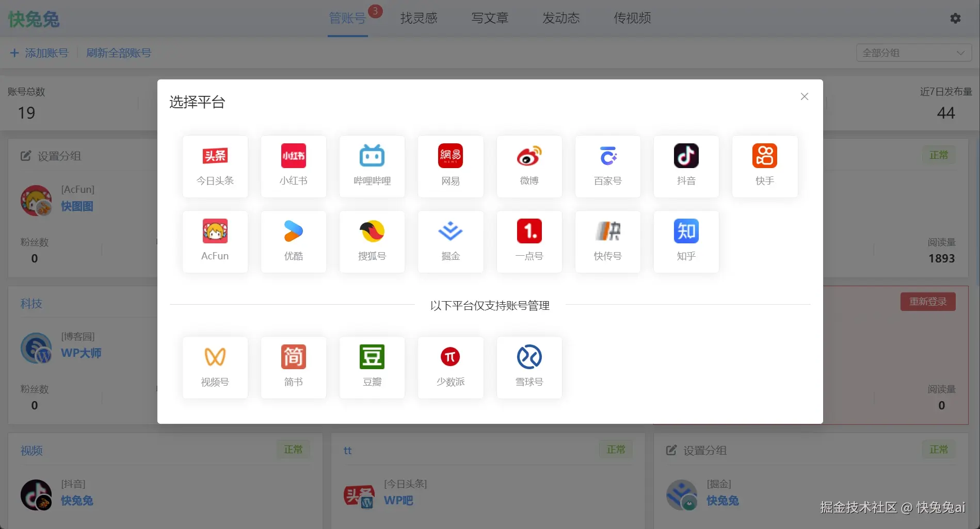
Task: Choose the 小红书 platform
Action: [x=294, y=166]
